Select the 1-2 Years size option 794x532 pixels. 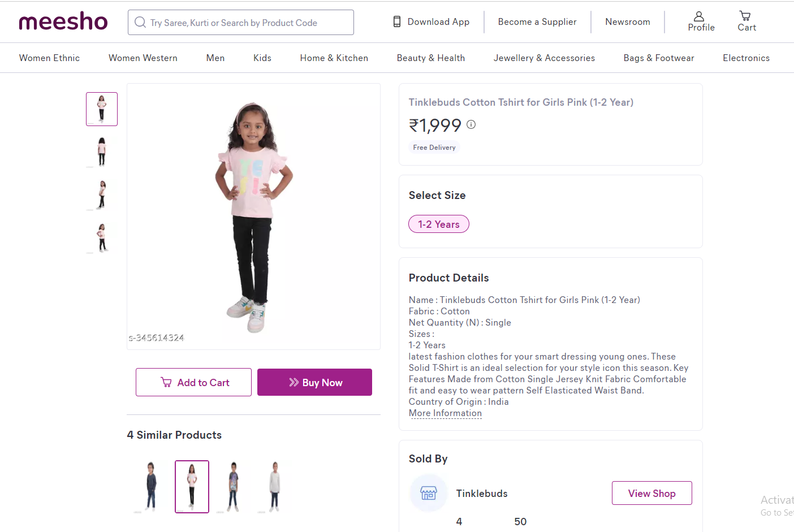click(x=438, y=224)
